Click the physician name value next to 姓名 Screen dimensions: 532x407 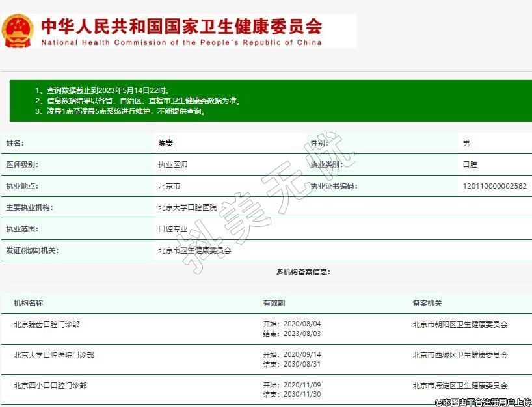click(166, 143)
